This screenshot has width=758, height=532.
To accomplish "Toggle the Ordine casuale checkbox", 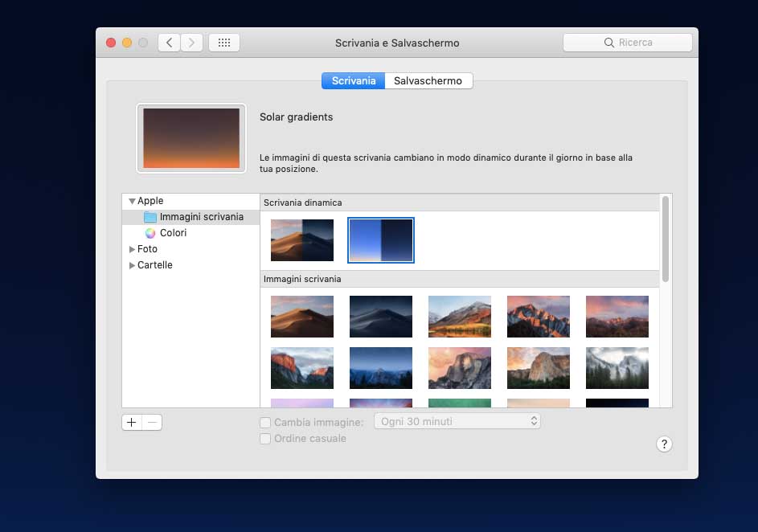I will 265,439.
